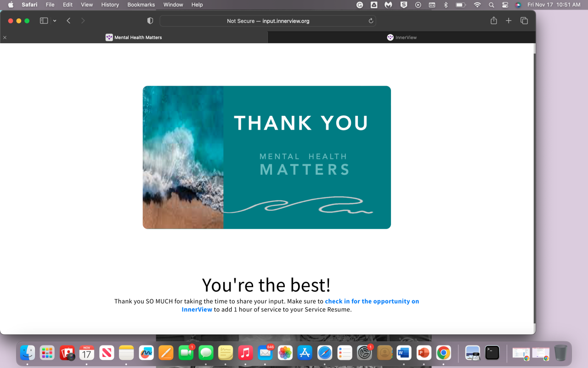Click the Malwarebytes menu bar icon
This screenshot has height=368, width=588.
[389, 5]
